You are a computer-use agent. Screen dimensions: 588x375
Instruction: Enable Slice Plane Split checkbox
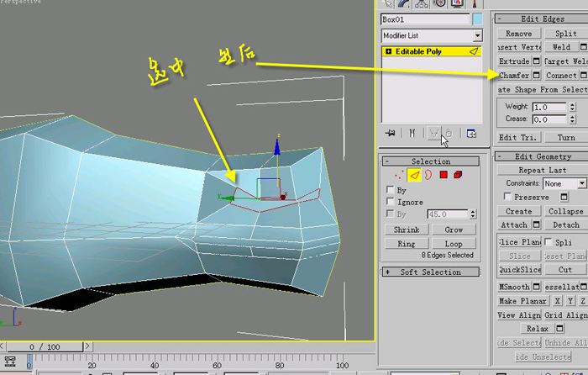(549, 242)
